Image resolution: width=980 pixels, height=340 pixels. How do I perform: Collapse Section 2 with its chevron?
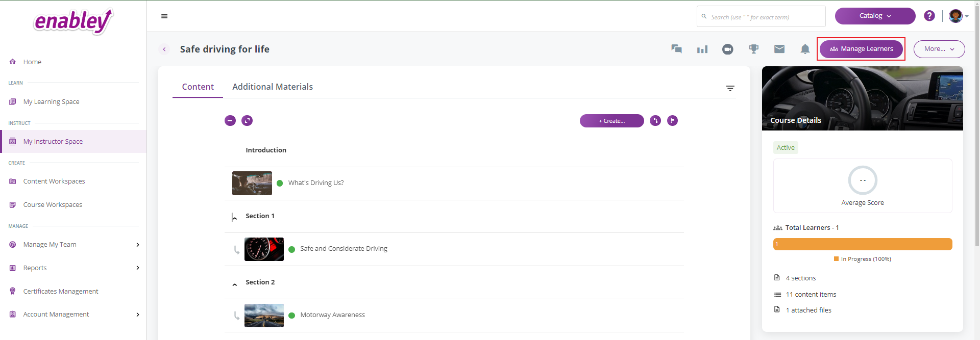(235, 284)
